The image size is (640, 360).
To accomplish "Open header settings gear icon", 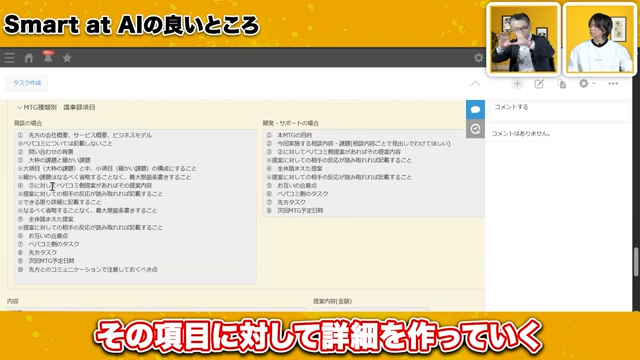I will (478, 58).
